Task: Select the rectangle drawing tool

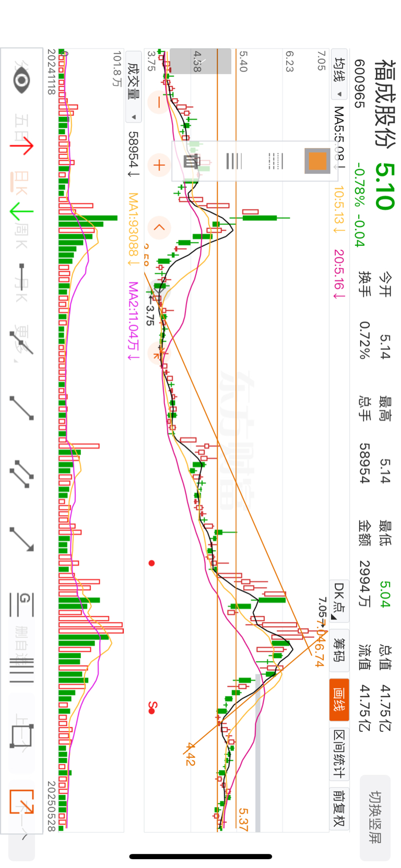Action: coord(21,735)
